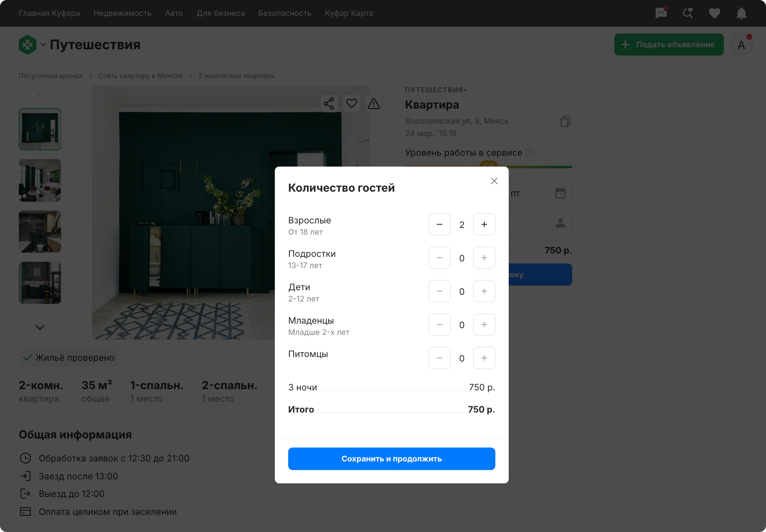Increase the Дети count
766x532 pixels.
coord(484,291)
